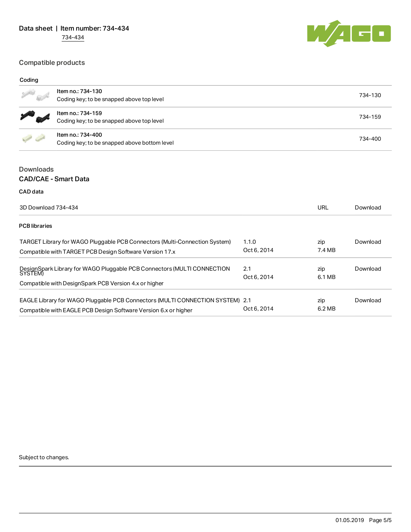Image resolution: width=411 pixels, height=532 pixels.
Task: Download the 3D Download 734-434 CAD file
Action: pos(368,207)
